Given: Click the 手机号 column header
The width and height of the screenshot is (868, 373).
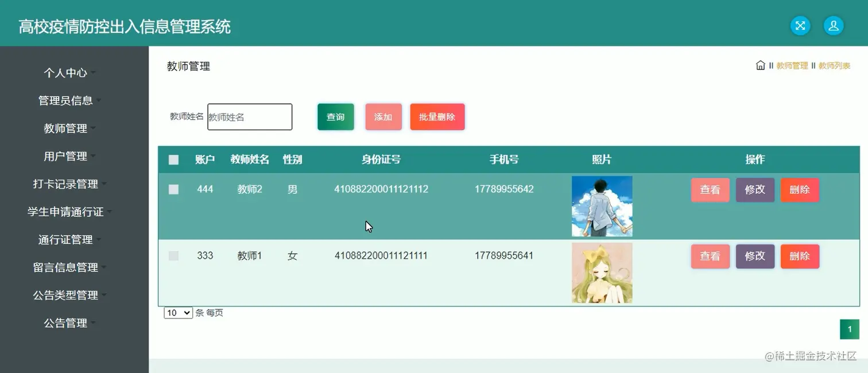Looking at the screenshot, I should [x=504, y=160].
